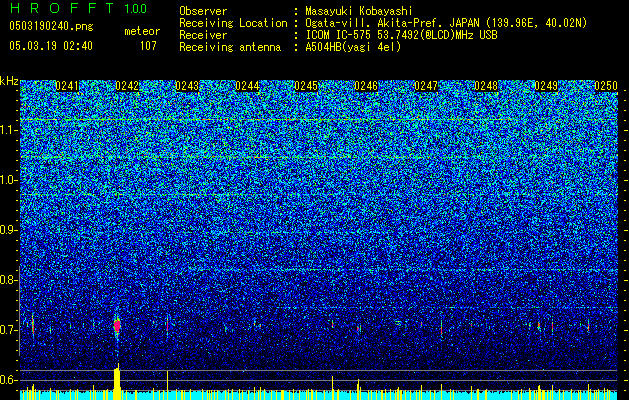Click the tall yellow power spike at 0242
The width and height of the screenshot is (629, 400).
117,381
